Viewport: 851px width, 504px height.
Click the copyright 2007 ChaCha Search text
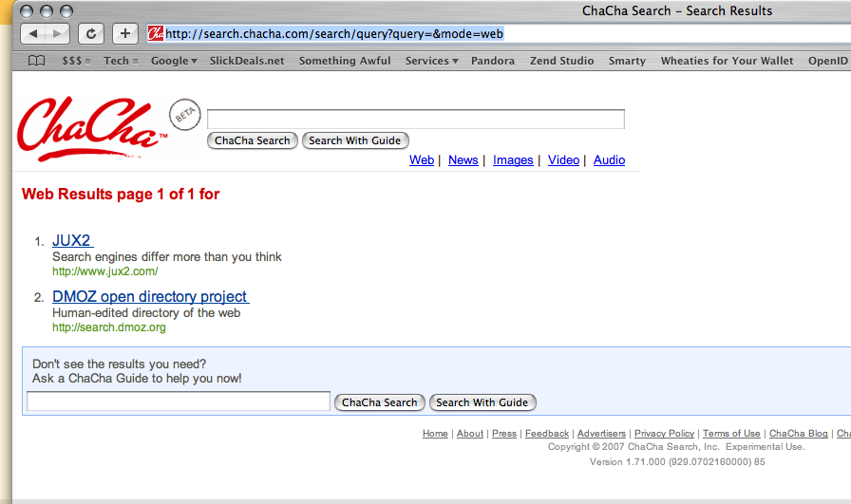pos(676,447)
